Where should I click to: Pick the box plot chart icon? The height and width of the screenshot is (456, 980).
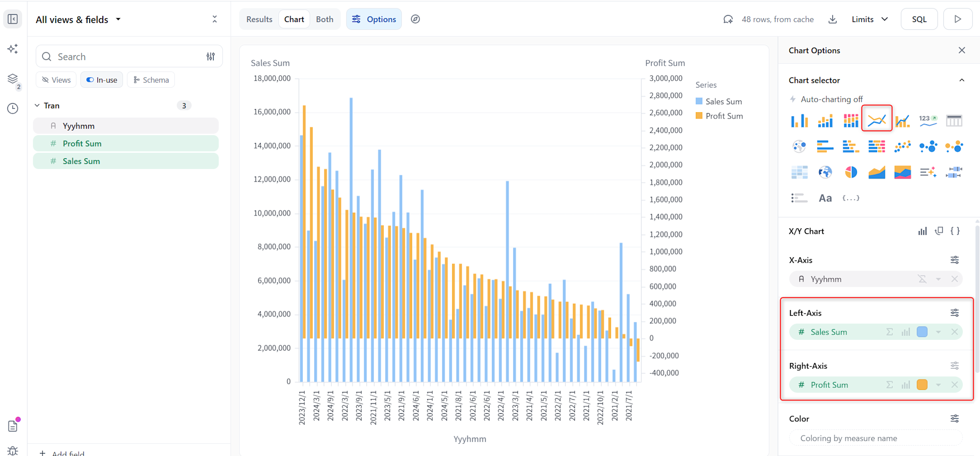tap(954, 172)
